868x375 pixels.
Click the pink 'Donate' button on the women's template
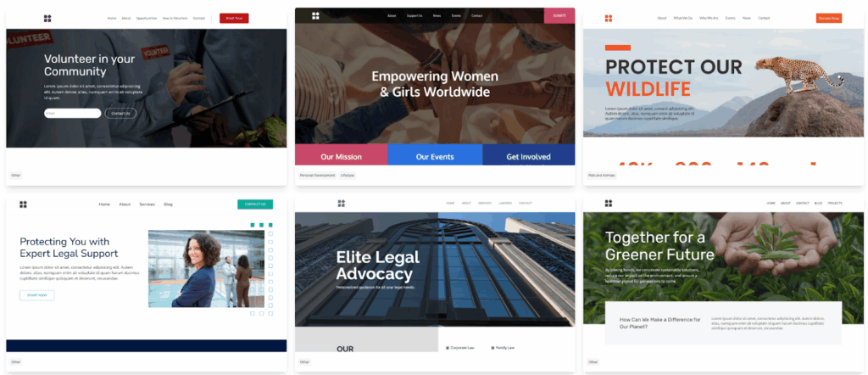pos(559,15)
